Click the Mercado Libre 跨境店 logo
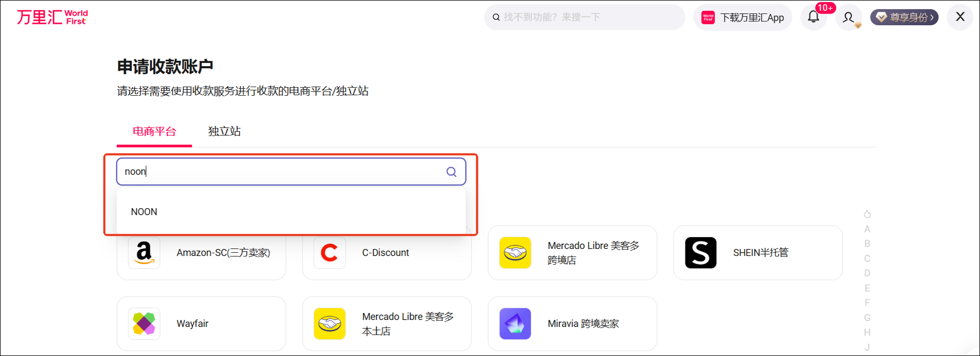Viewport: 980px width, 356px height. pyautogui.click(x=515, y=253)
